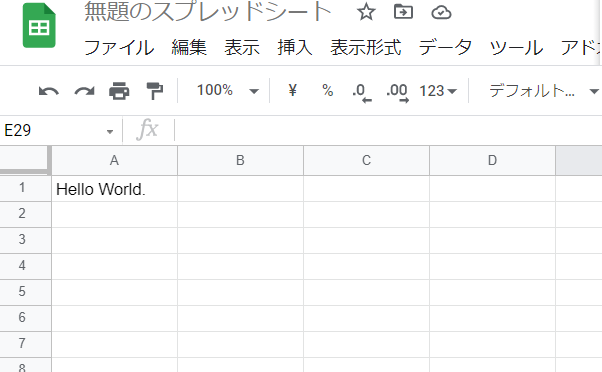Open the 編集 menu
This screenshot has width=602, height=372.
(x=189, y=48)
